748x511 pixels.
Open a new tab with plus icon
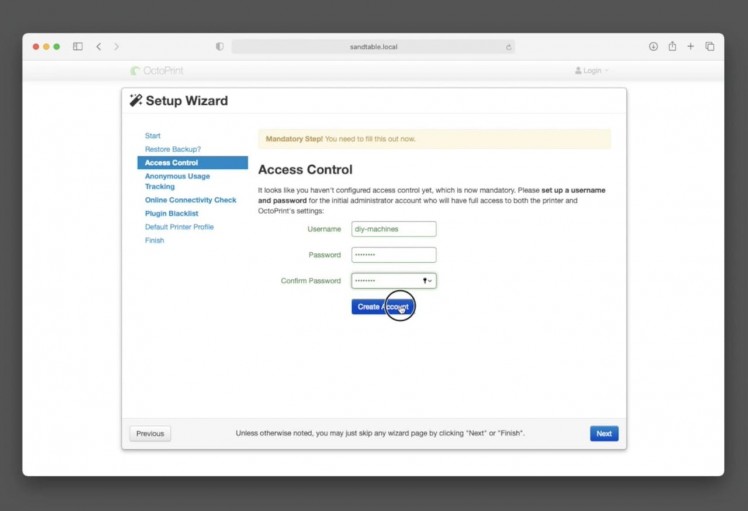[x=690, y=46]
